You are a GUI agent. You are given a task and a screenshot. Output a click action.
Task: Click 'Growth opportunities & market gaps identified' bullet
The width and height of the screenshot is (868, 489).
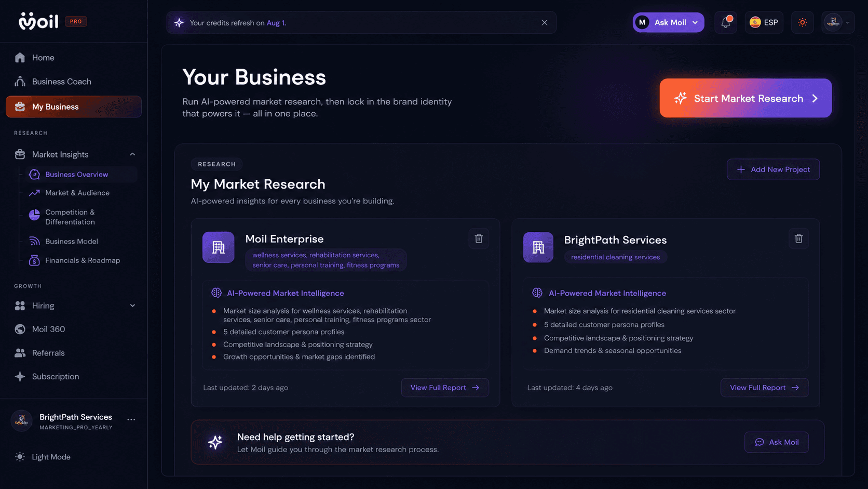point(299,357)
